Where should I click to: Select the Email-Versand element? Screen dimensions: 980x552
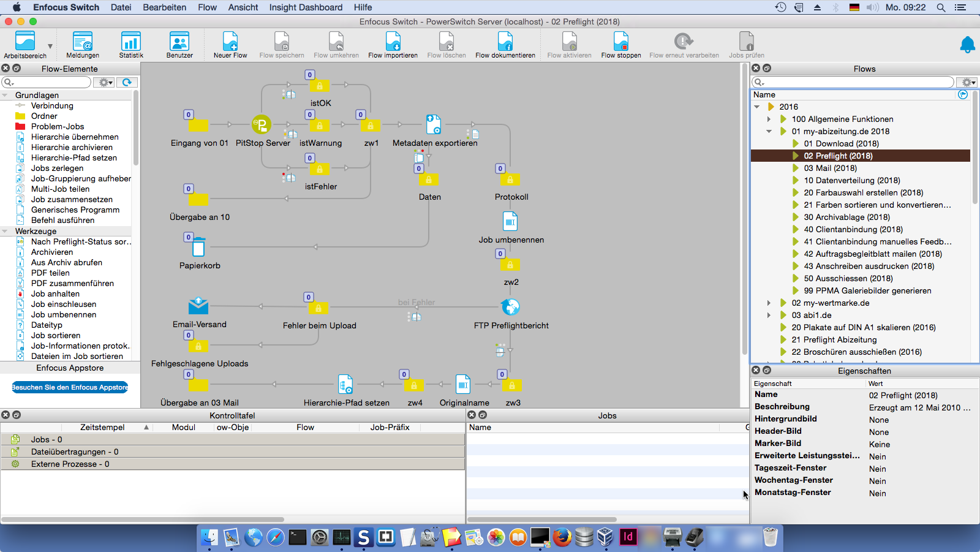pyautogui.click(x=198, y=305)
